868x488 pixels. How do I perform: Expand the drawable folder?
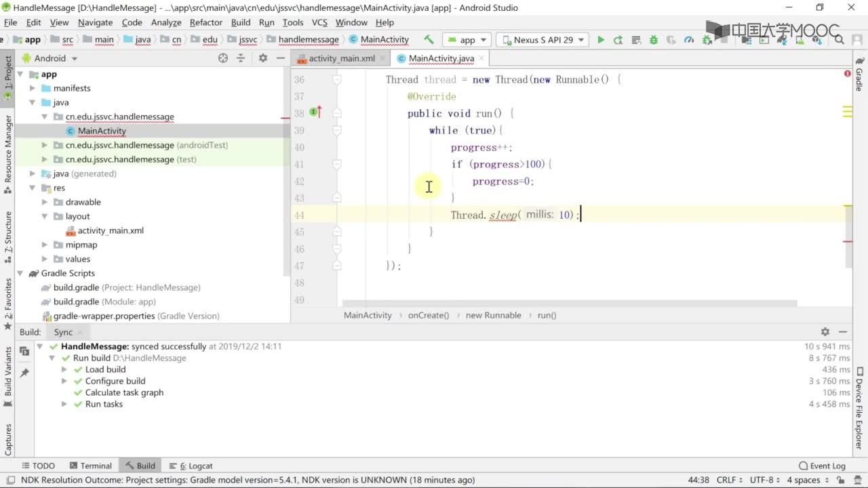pyautogui.click(x=44, y=202)
